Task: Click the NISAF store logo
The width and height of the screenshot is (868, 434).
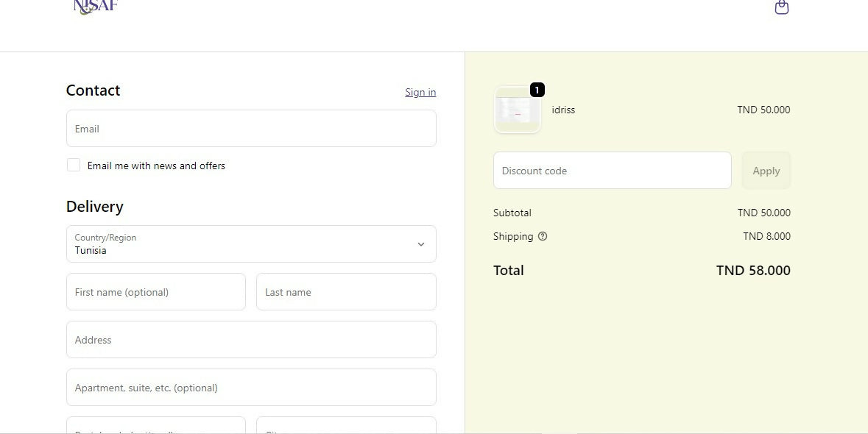Action: 95,7
